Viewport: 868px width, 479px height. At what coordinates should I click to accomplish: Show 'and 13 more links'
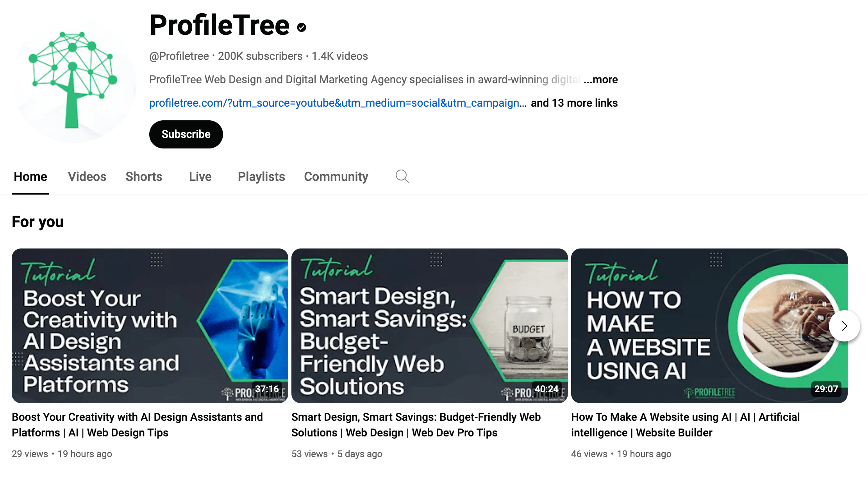coord(574,103)
